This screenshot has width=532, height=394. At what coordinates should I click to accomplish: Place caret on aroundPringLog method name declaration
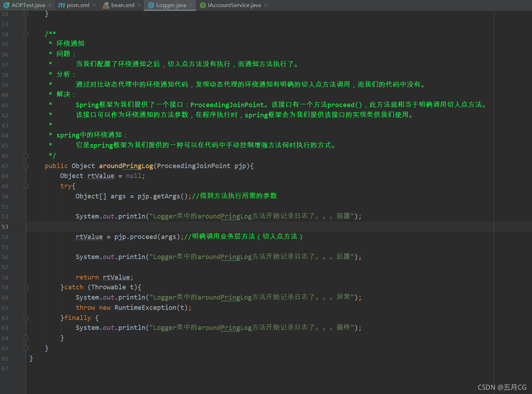click(126, 166)
